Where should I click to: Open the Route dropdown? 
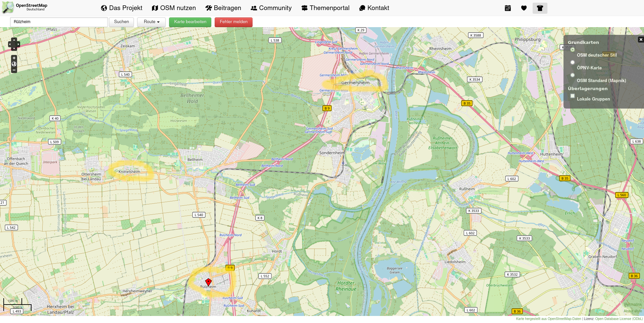click(x=151, y=22)
